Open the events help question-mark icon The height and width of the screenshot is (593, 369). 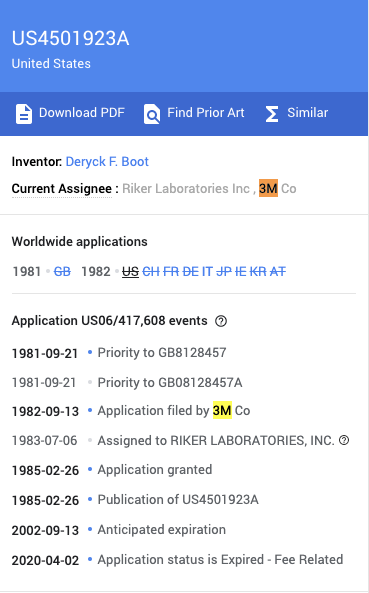(x=221, y=321)
